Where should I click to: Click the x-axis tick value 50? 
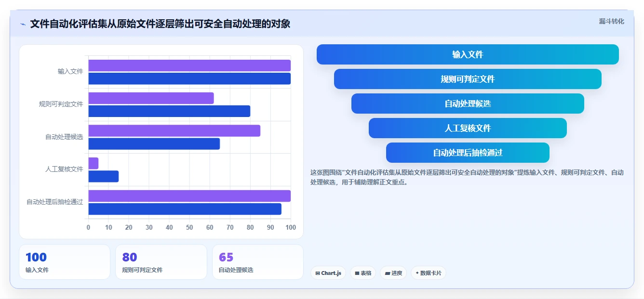point(189,227)
